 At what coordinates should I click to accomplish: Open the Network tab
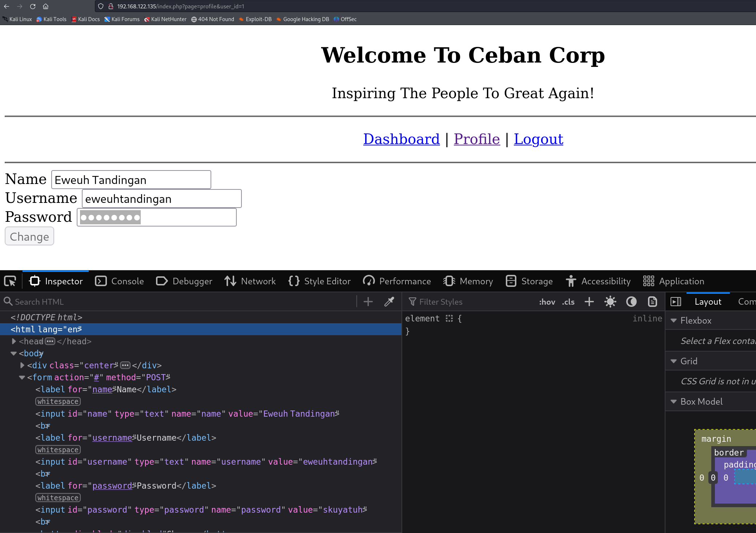[250, 281]
